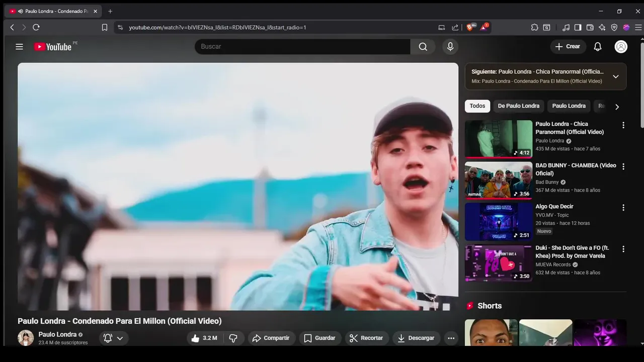
Task: Go back with browser back arrow
Action: pos(12,28)
